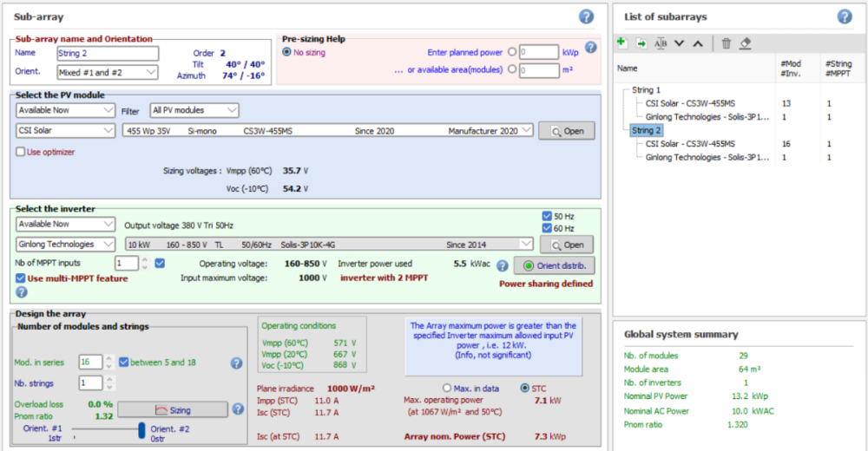Delete the subarray using the trash icon
Screen dimensions: 868x451
(x=727, y=42)
